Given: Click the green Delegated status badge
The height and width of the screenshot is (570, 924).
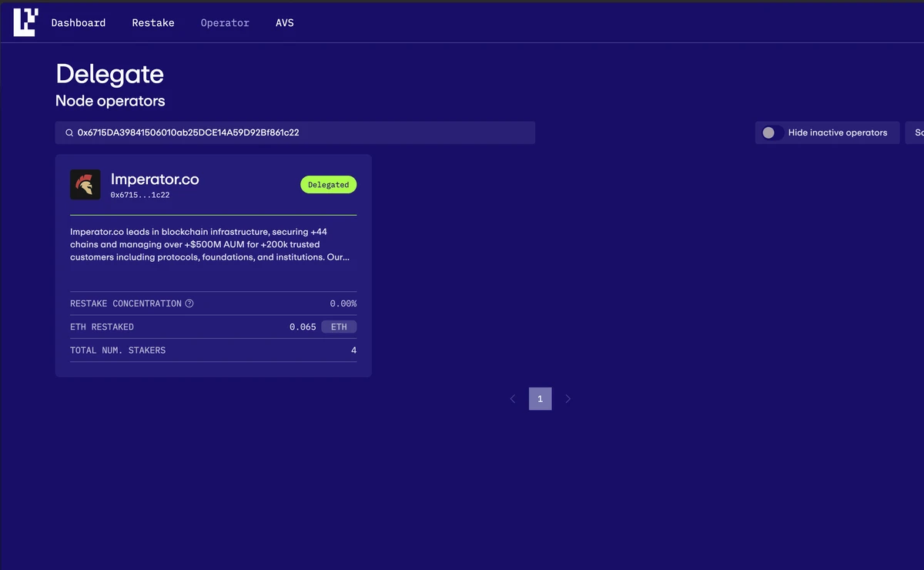Looking at the screenshot, I should (328, 185).
